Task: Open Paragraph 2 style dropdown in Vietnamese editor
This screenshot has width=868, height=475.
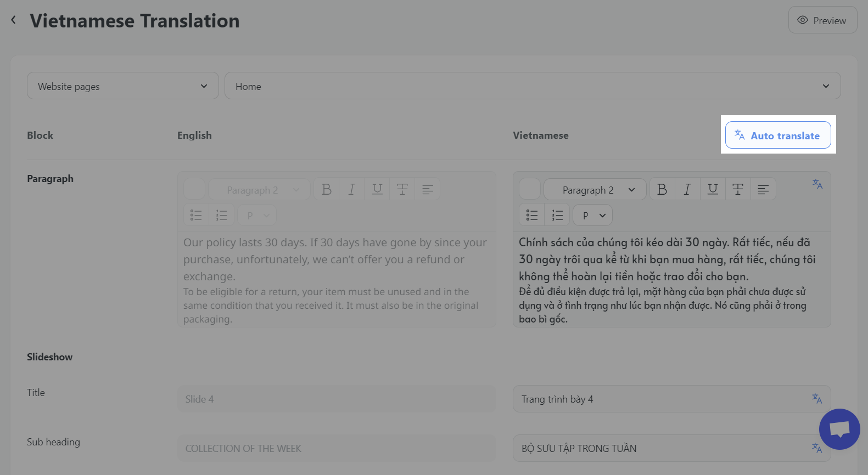Action: [595, 190]
